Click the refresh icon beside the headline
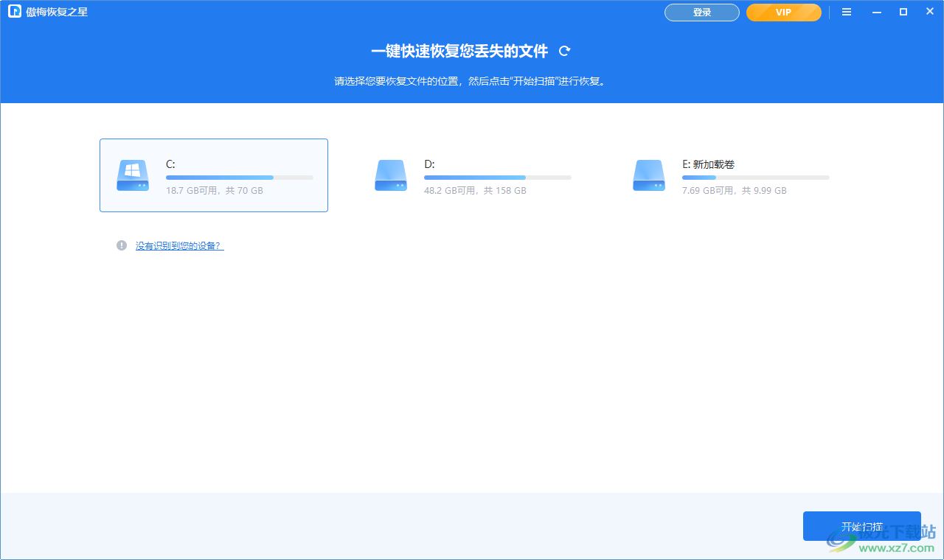The height and width of the screenshot is (560, 944). (565, 51)
